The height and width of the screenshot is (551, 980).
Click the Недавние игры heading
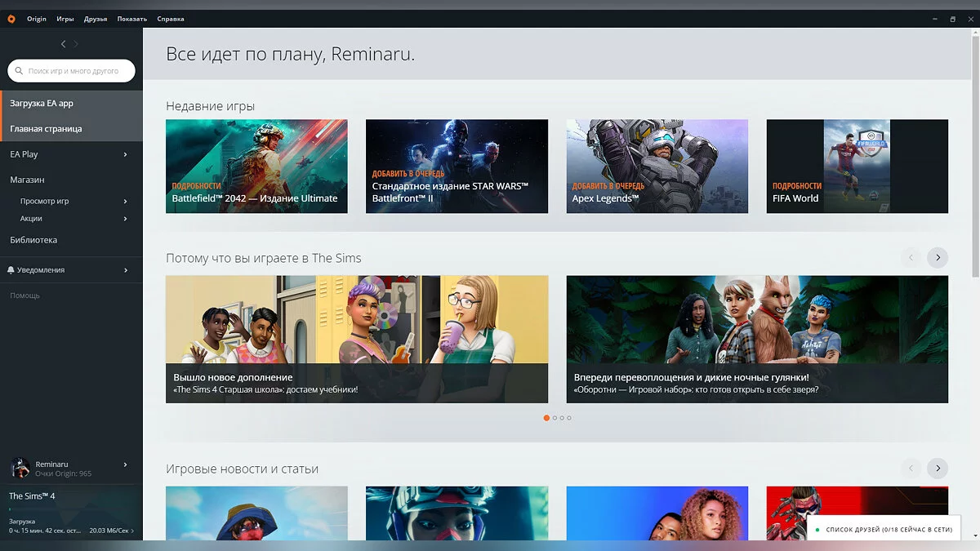point(211,106)
